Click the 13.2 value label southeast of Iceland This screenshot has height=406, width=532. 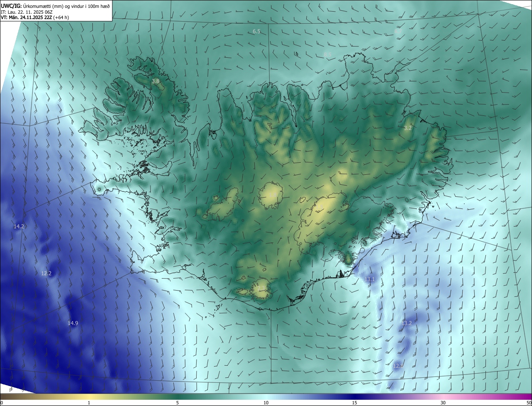[x=406, y=323]
